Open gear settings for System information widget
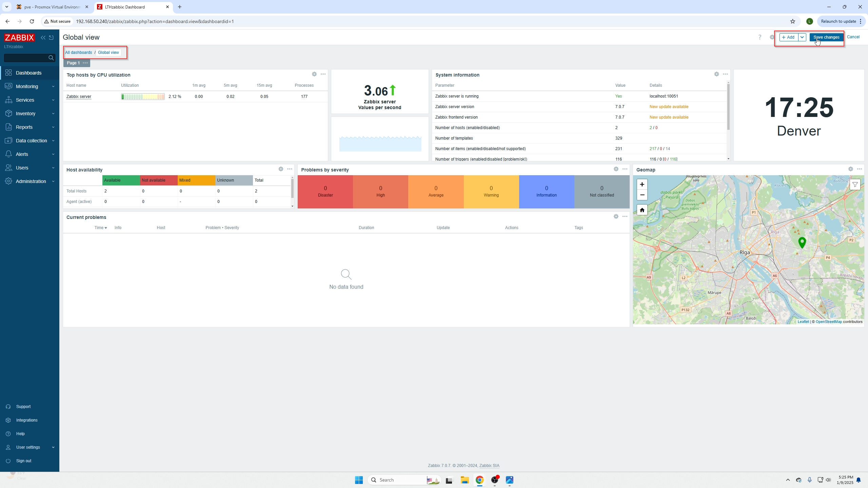Screen dimensions: 868x488 coord(716,74)
